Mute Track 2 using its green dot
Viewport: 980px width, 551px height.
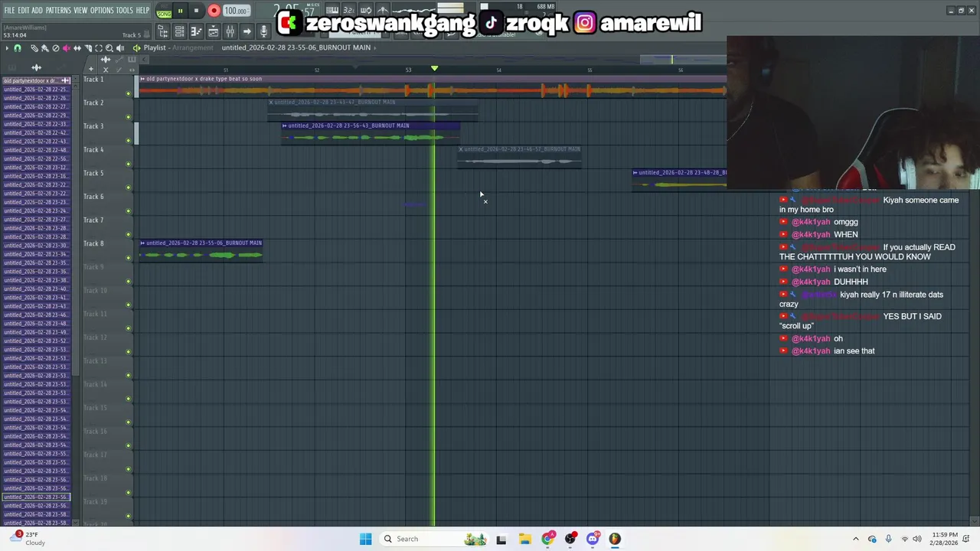point(129,118)
